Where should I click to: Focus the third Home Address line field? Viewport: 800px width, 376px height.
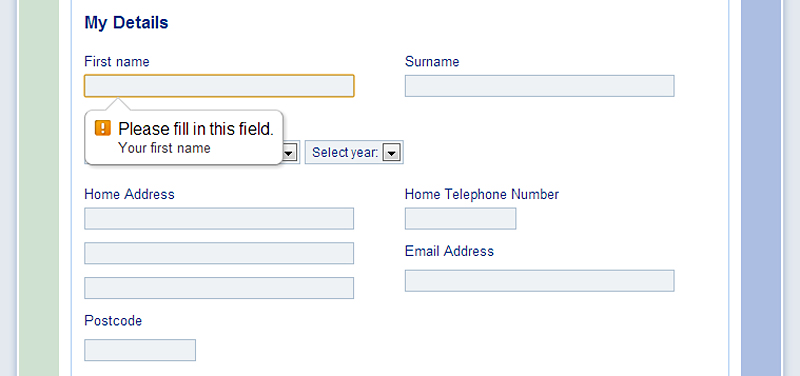coord(219,288)
